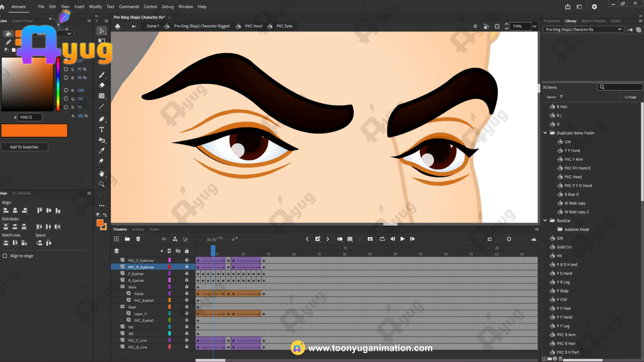The height and width of the screenshot is (362, 644).
Task: Open the stage zoom 719% dropdown
Action: [535, 26]
